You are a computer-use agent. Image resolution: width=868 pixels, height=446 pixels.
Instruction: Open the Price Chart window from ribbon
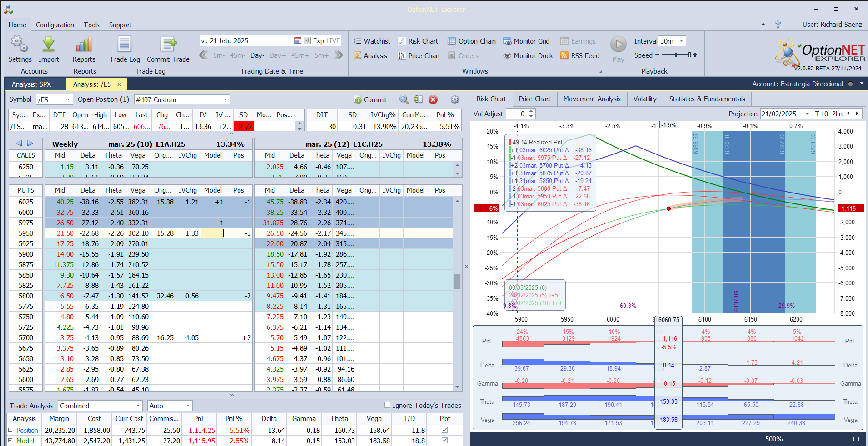419,56
